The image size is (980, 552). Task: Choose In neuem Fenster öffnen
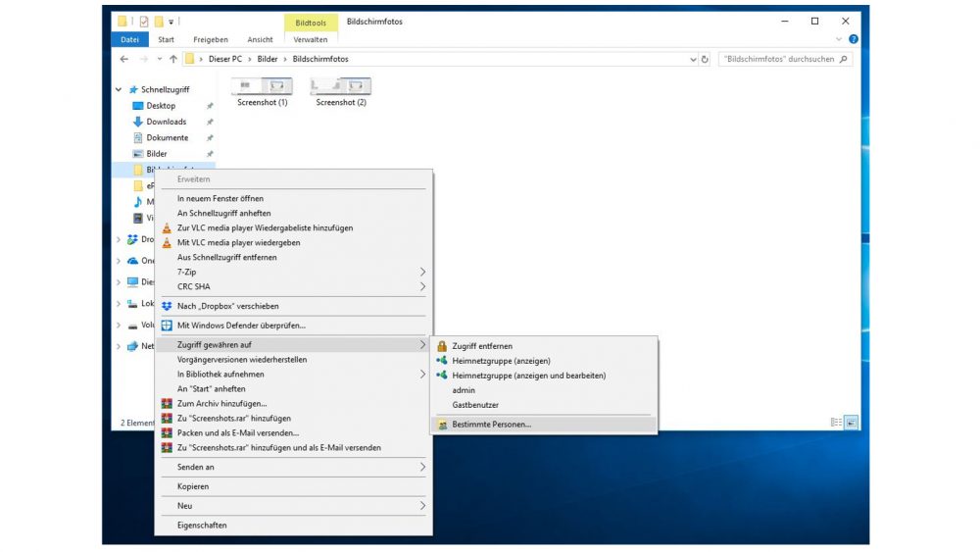click(220, 199)
